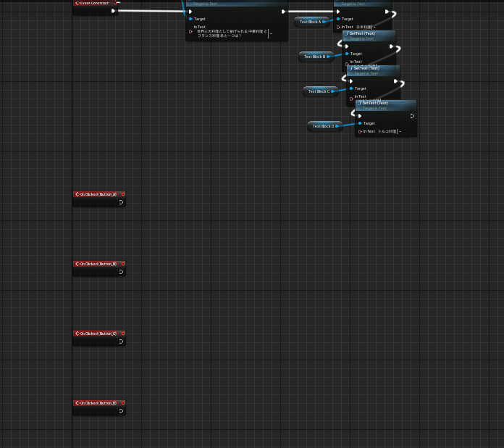Click Target pin of the question SetText node

[x=190, y=19]
